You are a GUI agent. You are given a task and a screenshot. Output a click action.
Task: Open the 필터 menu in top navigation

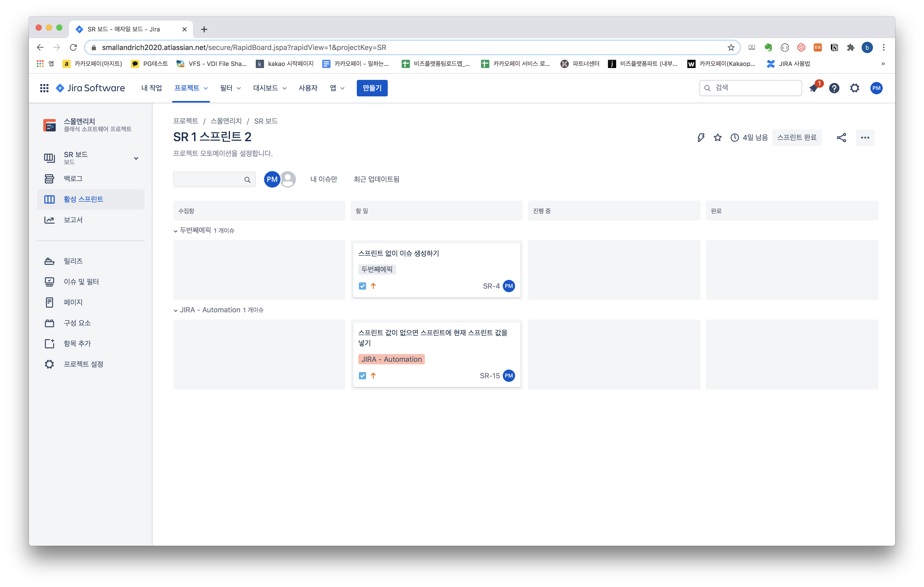coord(230,88)
